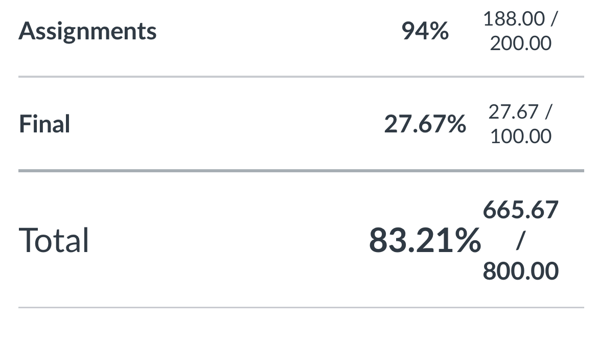
Task: Click the 200.00 possible assignment points
Action: coord(521,43)
